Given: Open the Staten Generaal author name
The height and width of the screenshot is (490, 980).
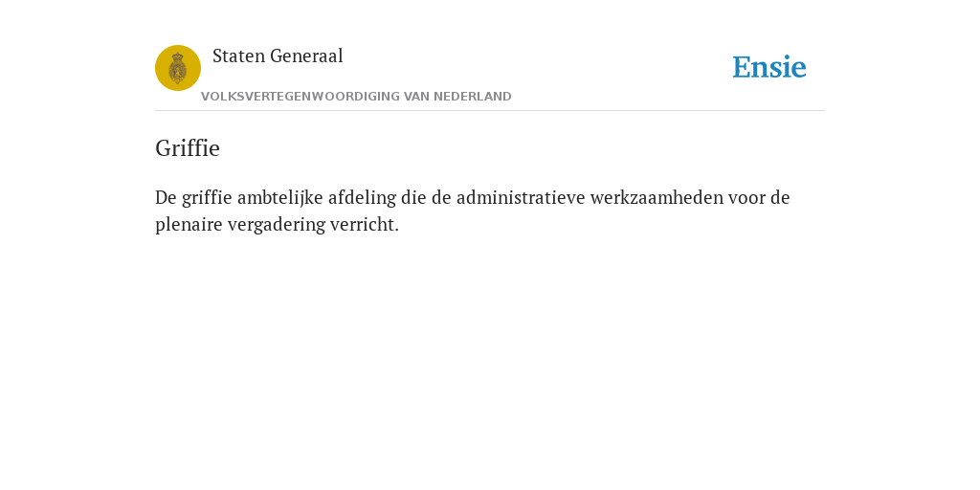Looking at the screenshot, I should point(278,56).
